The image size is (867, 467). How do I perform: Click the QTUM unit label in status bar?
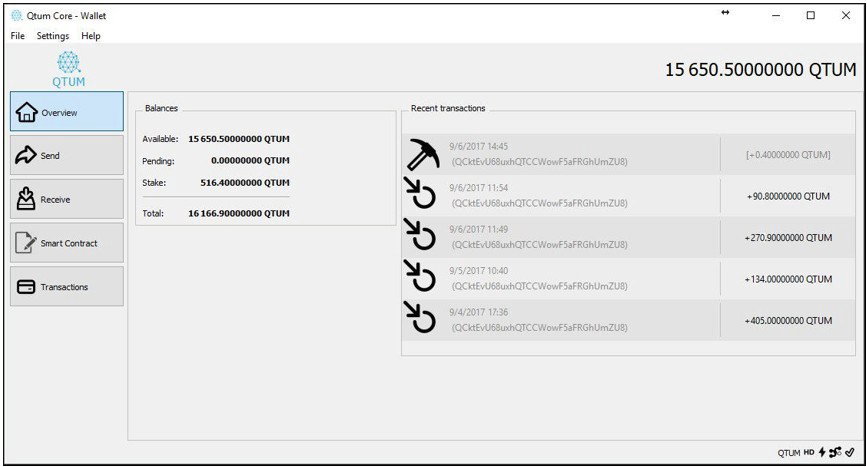point(788,453)
